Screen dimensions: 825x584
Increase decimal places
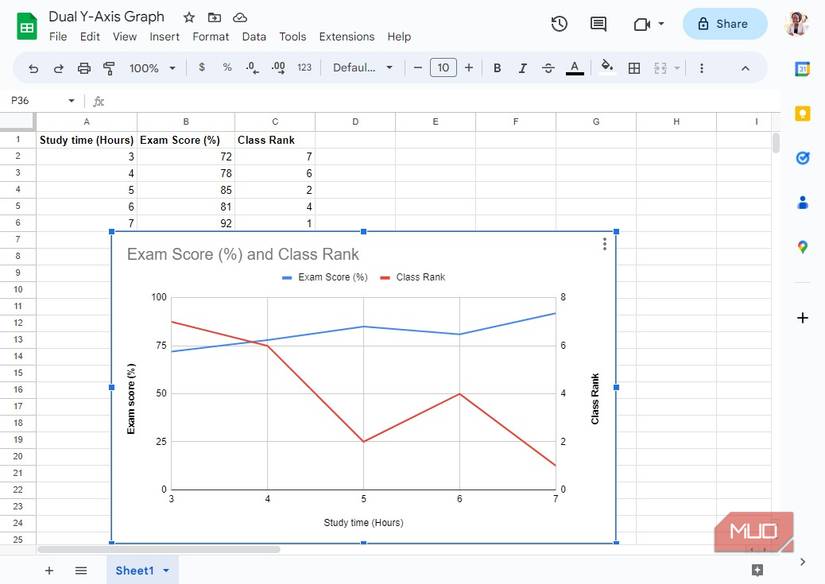pos(278,68)
